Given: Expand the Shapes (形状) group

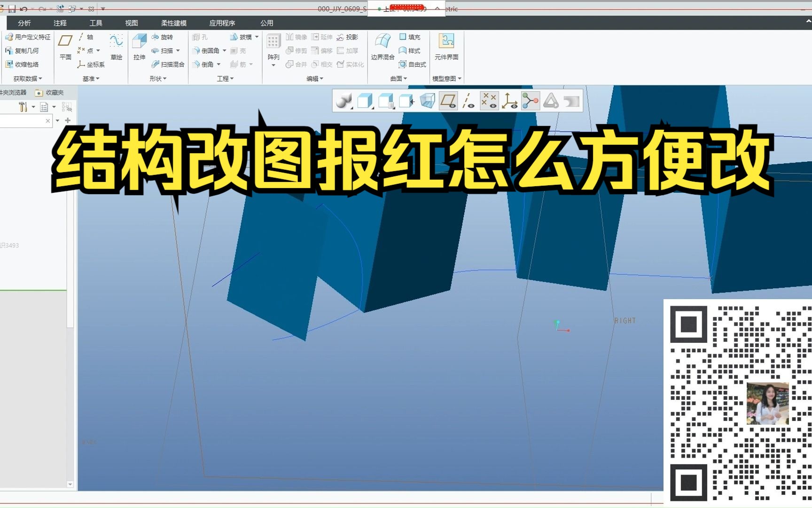Looking at the screenshot, I should [158, 79].
